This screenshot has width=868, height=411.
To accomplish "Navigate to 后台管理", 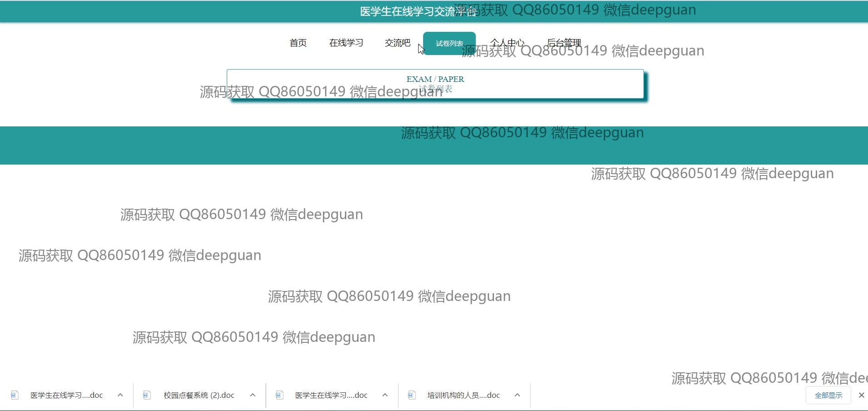I will [x=564, y=43].
